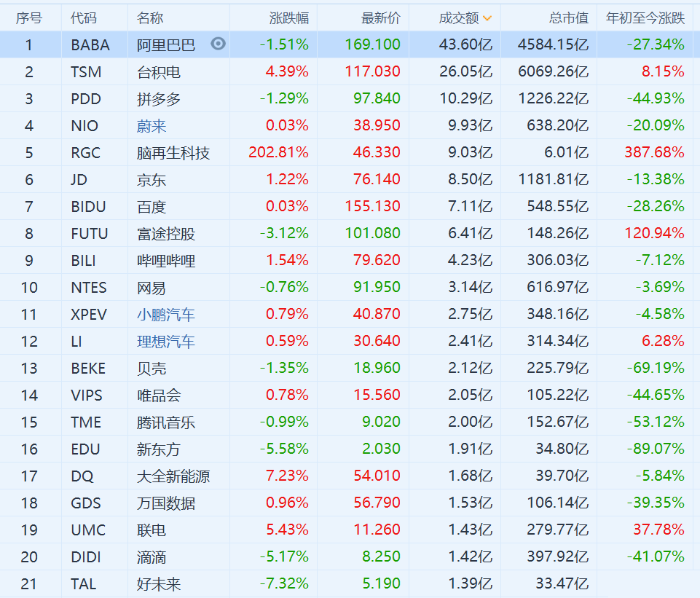Open the 蔚来 stock link

pyautogui.click(x=152, y=126)
